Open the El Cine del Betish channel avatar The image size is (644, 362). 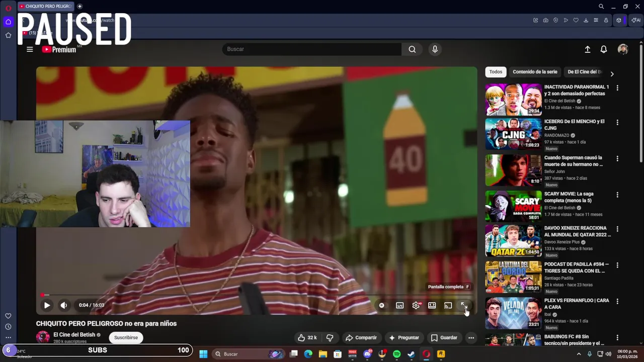pyautogui.click(x=43, y=337)
